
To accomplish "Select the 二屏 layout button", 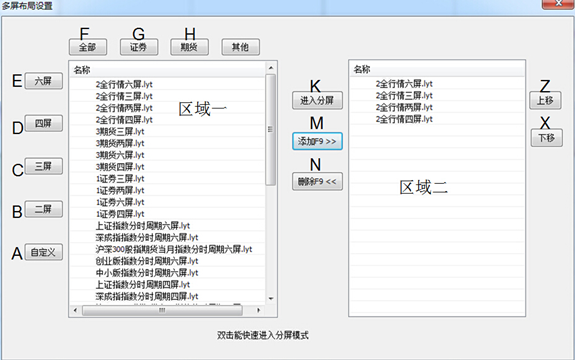I will pos(43,209).
